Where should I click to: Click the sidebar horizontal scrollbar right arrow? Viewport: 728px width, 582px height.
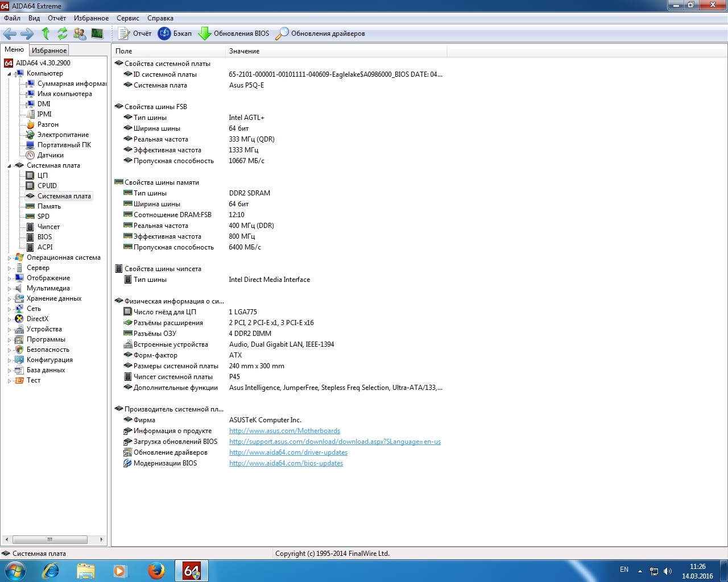[x=101, y=539]
